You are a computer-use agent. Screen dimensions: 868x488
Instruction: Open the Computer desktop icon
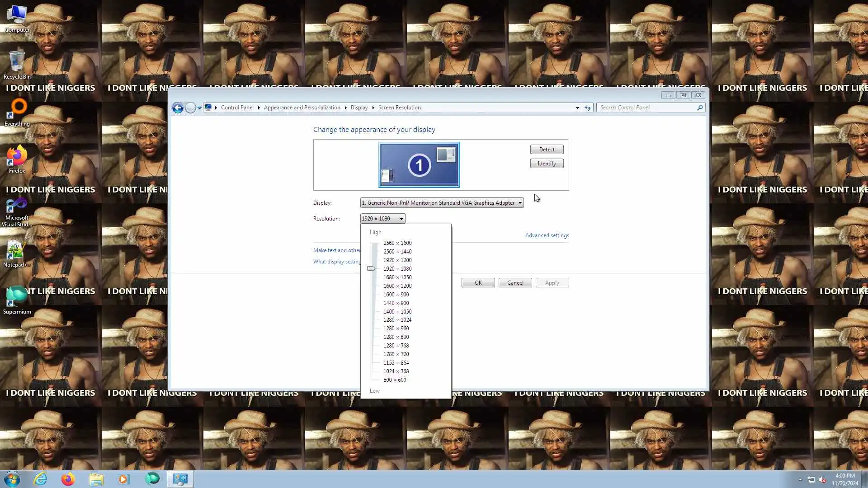tap(17, 18)
